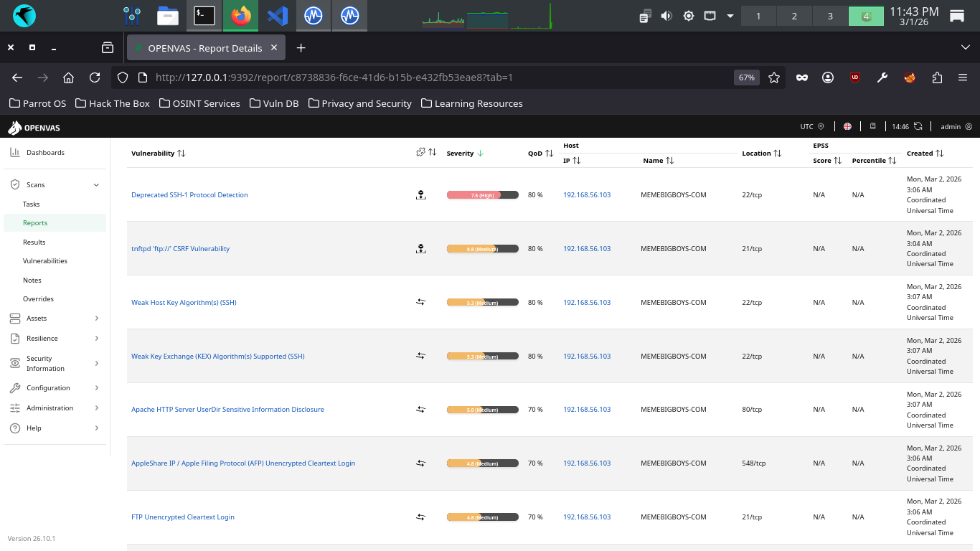
Task: Click the 7.5 (High) severity bar
Action: point(482,194)
